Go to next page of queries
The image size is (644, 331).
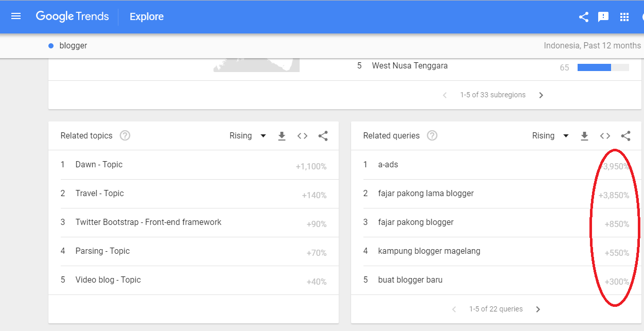538,309
